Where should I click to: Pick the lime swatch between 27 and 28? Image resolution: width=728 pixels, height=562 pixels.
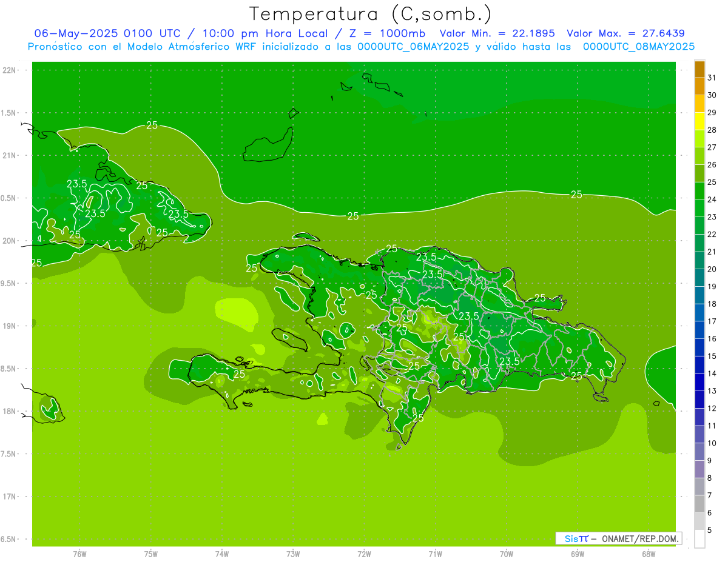pyautogui.click(x=699, y=138)
